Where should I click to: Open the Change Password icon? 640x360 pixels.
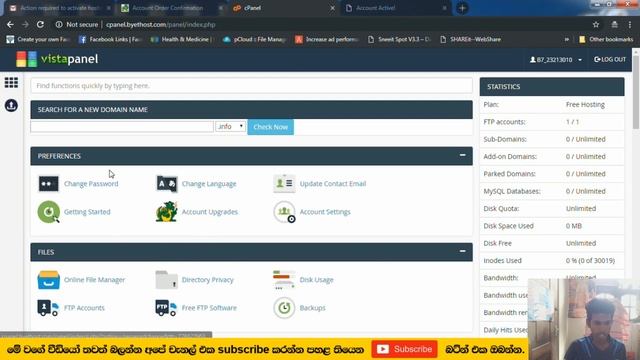point(49,184)
